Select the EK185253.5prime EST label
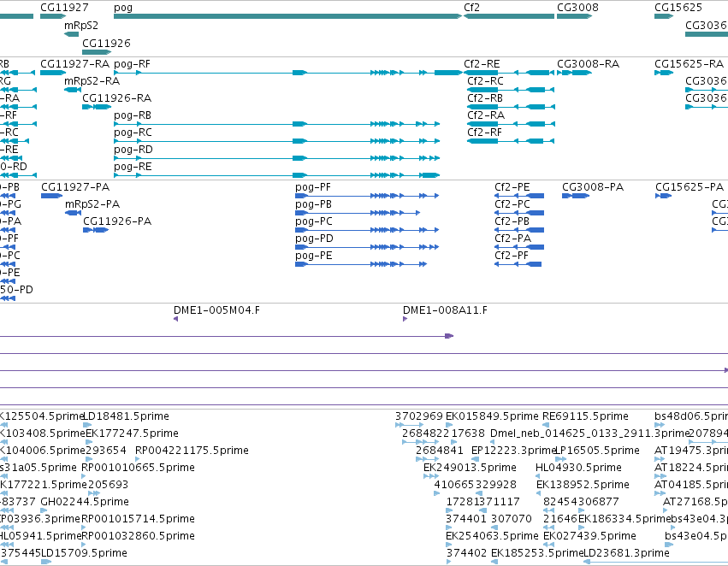 (x=536, y=553)
